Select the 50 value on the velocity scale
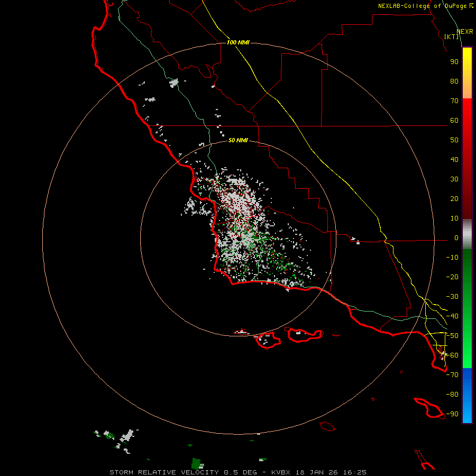The height and width of the screenshot is (476, 476). tap(454, 140)
